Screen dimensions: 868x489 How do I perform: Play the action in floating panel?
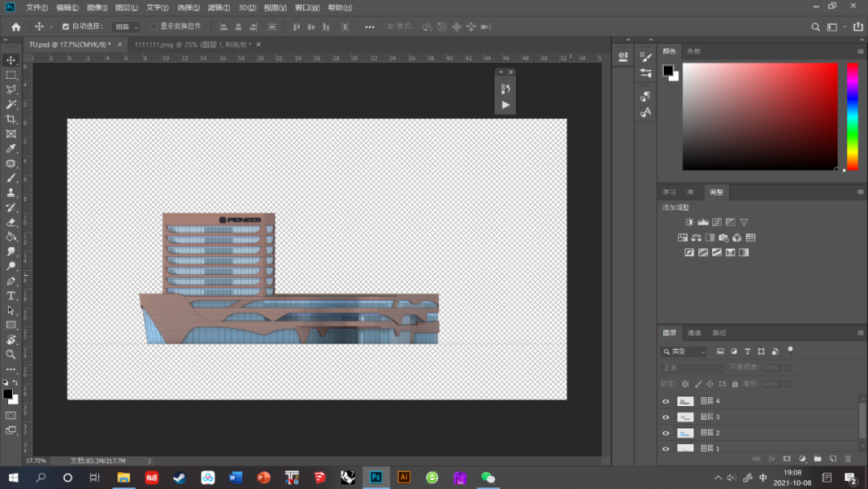(x=506, y=105)
